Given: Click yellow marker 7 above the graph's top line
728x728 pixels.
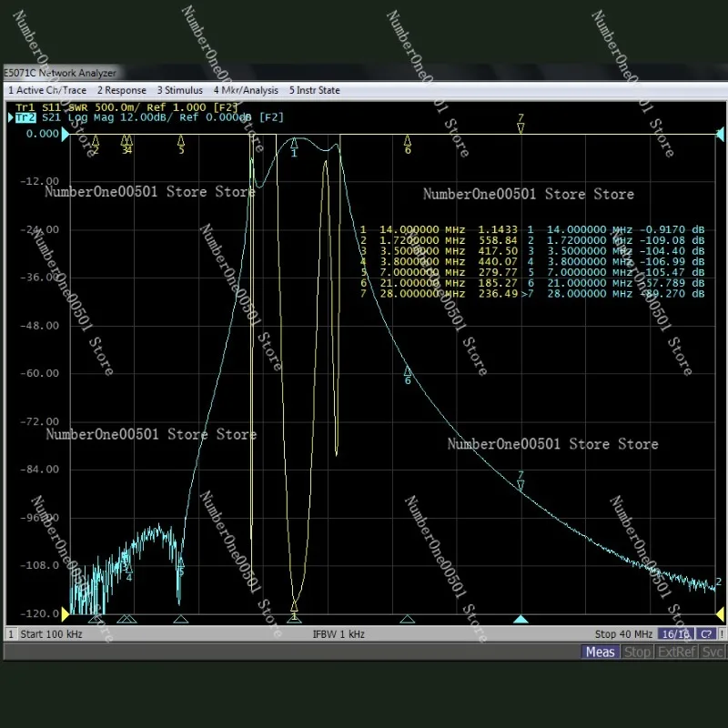Looking at the screenshot, I should [x=521, y=124].
